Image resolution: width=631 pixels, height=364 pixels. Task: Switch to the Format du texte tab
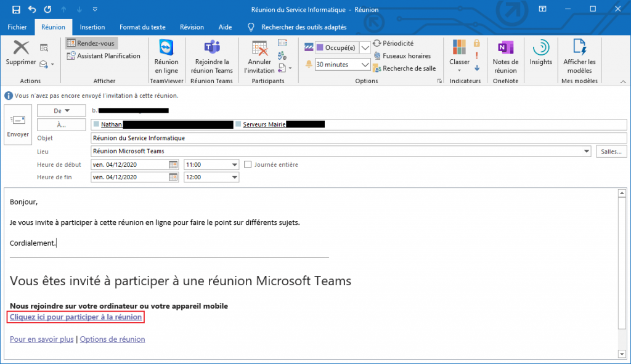[142, 27]
